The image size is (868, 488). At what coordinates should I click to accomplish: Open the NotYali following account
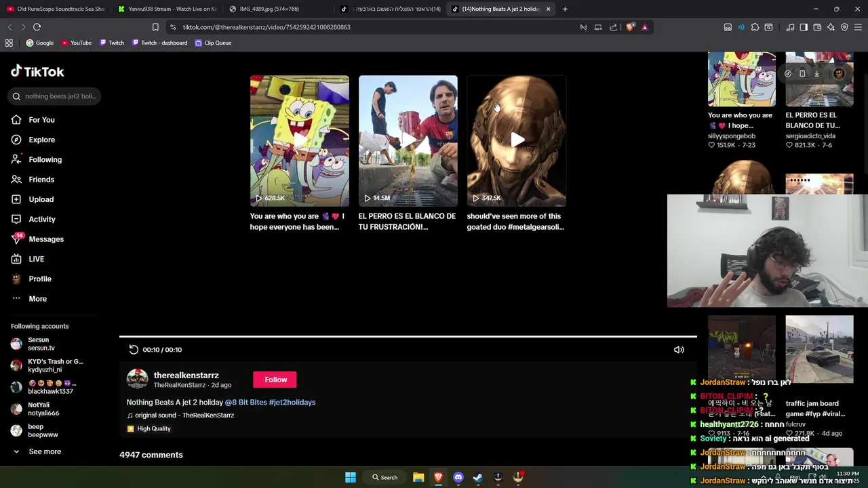[x=35, y=409]
